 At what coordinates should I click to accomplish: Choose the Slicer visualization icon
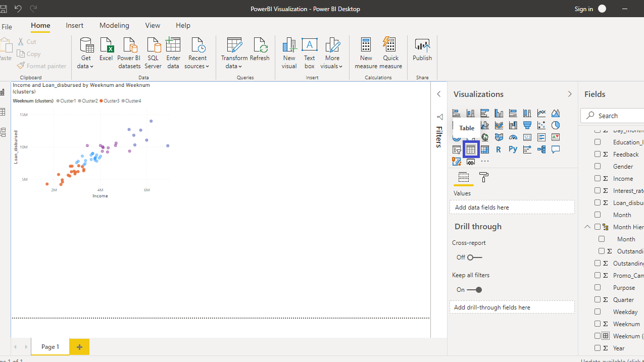(x=457, y=149)
